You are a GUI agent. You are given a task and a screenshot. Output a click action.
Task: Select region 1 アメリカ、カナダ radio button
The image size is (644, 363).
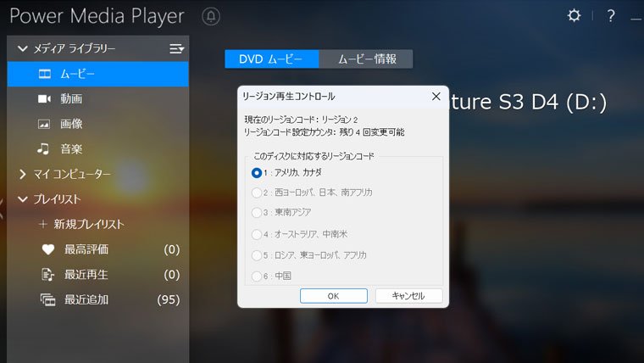pos(257,173)
